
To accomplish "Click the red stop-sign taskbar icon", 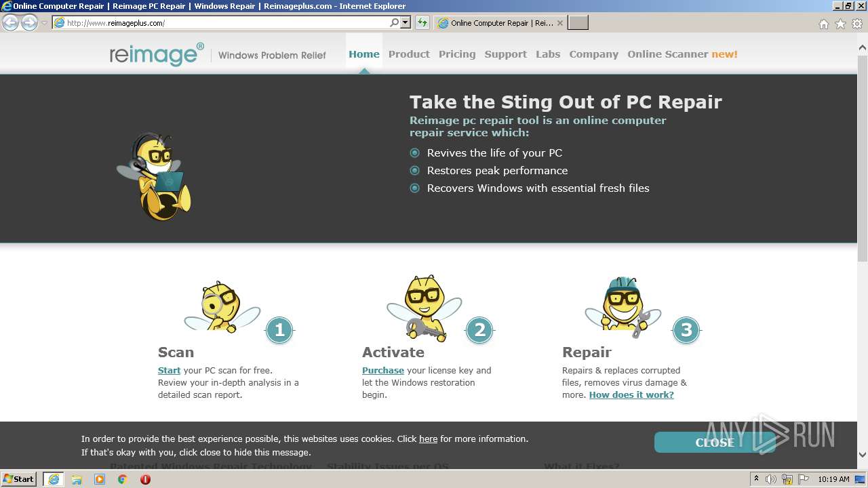I will point(145,479).
